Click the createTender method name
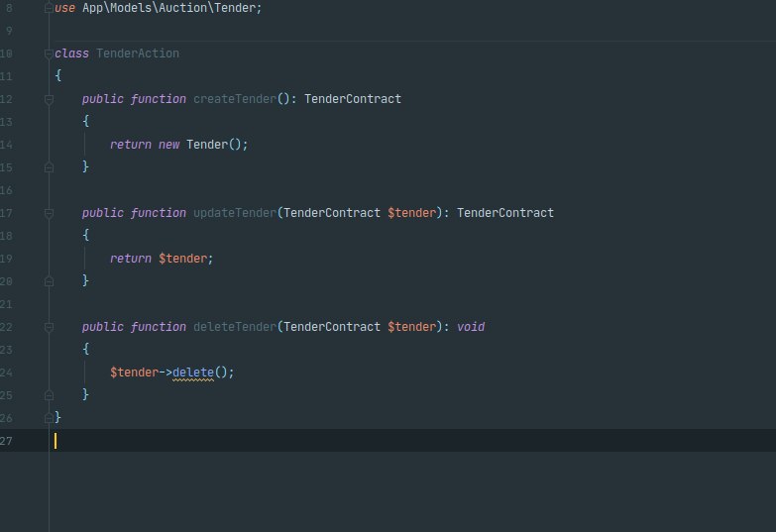 (235, 99)
